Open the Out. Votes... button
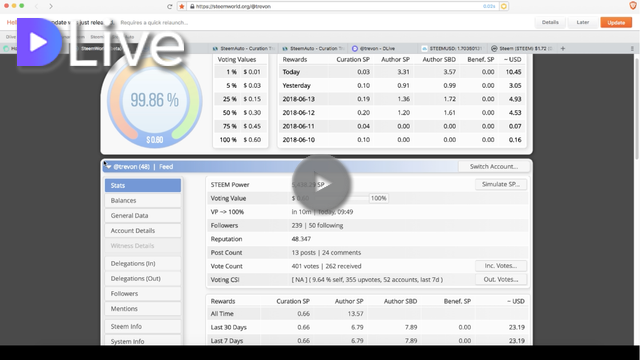The height and width of the screenshot is (360, 640). coord(501,280)
